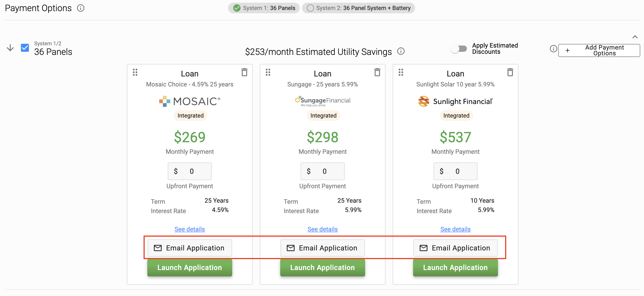Click the 10 Years term value
This screenshot has height=296, width=644.
tap(482, 200)
